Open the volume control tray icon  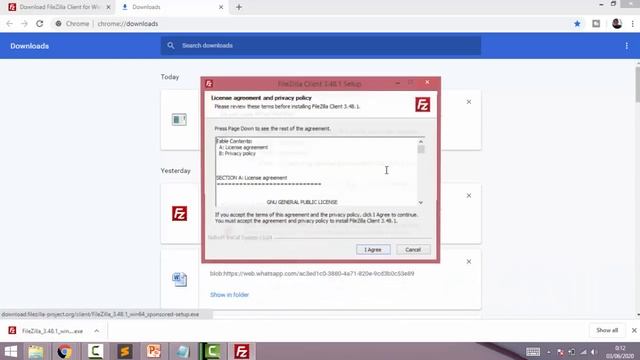point(594,352)
